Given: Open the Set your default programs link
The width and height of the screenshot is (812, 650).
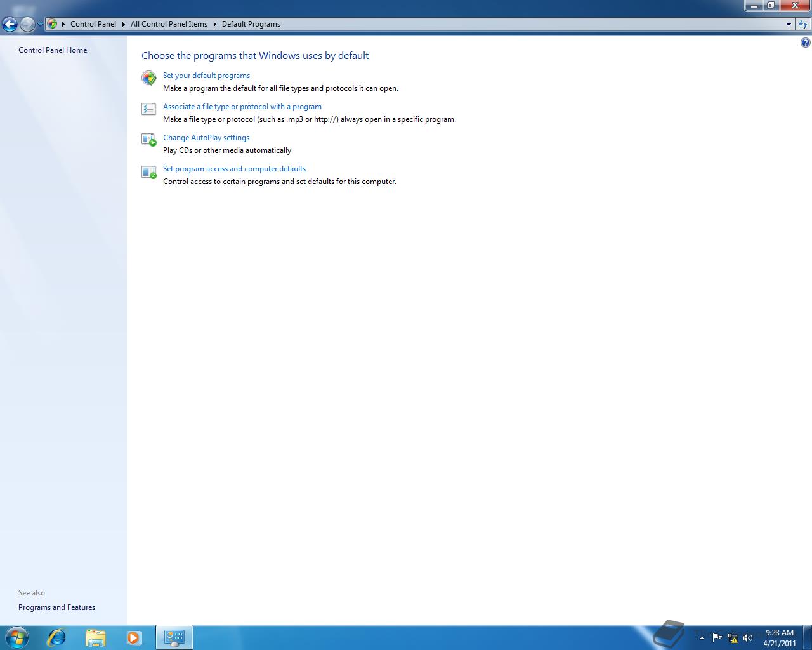Looking at the screenshot, I should pos(206,76).
